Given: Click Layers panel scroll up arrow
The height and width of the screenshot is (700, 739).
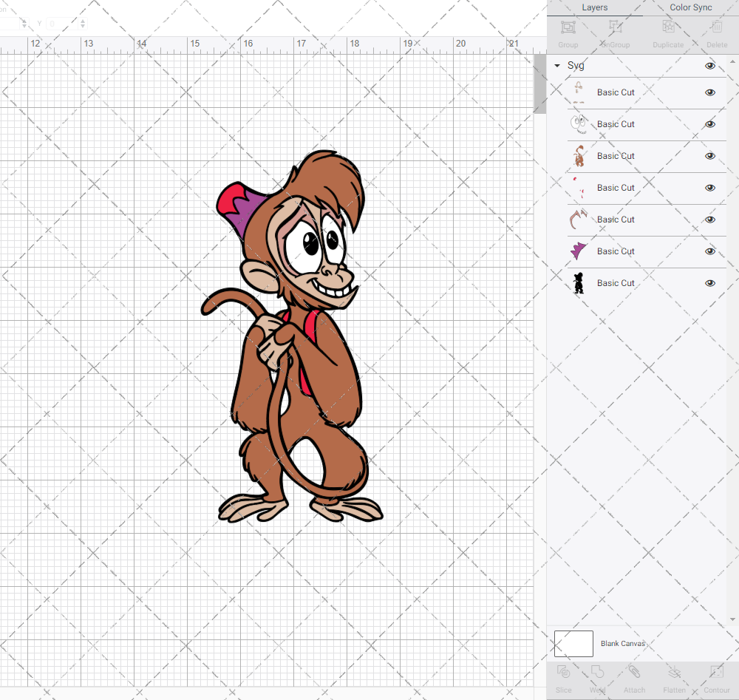Looking at the screenshot, I should 732,62.
